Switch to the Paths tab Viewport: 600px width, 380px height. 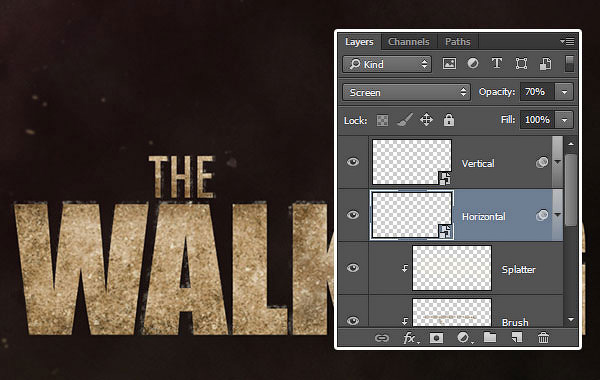458,42
